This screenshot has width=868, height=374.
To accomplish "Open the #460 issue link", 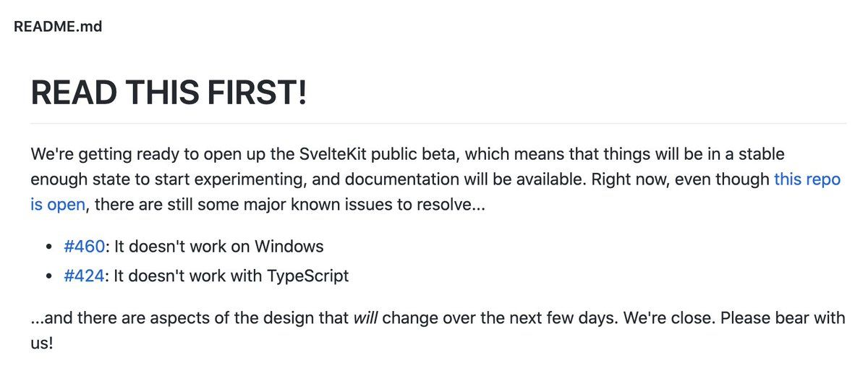I will (x=84, y=246).
